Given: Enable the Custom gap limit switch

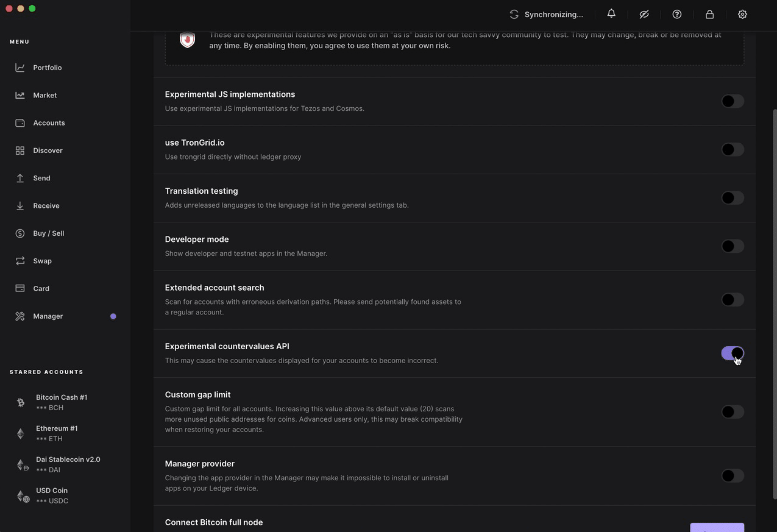Looking at the screenshot, I should click(732, 412).
